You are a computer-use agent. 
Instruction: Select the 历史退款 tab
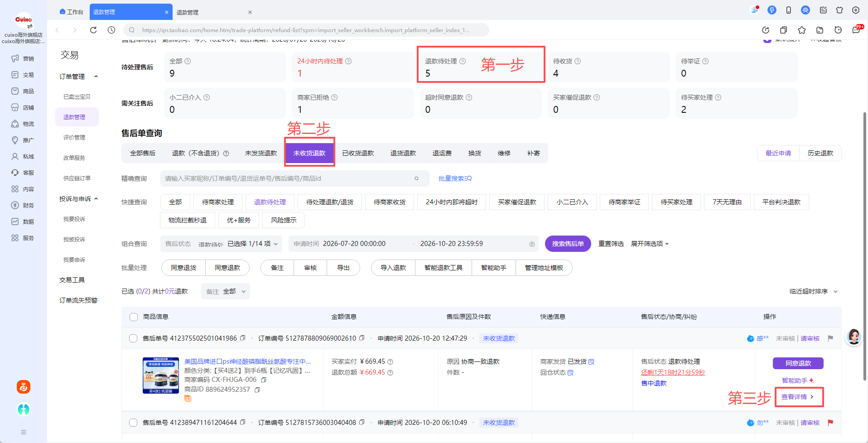pyautogui.click(x=820, y=153)
